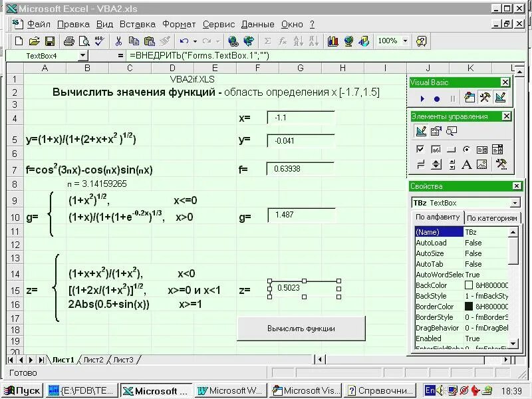This screenshot has height=399, width=532.
Task: Select the CheckBox control tool
Action: click(x=420, y=149)
